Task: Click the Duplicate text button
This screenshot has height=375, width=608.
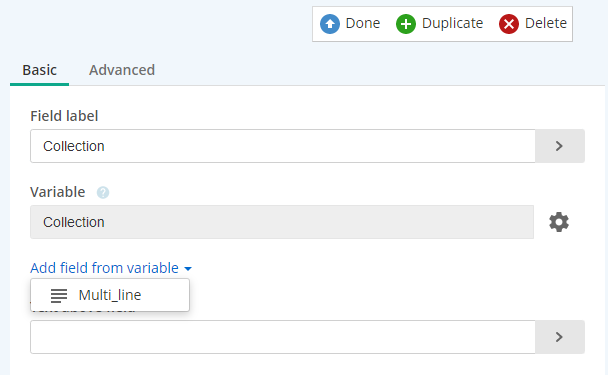Action: 452,23
